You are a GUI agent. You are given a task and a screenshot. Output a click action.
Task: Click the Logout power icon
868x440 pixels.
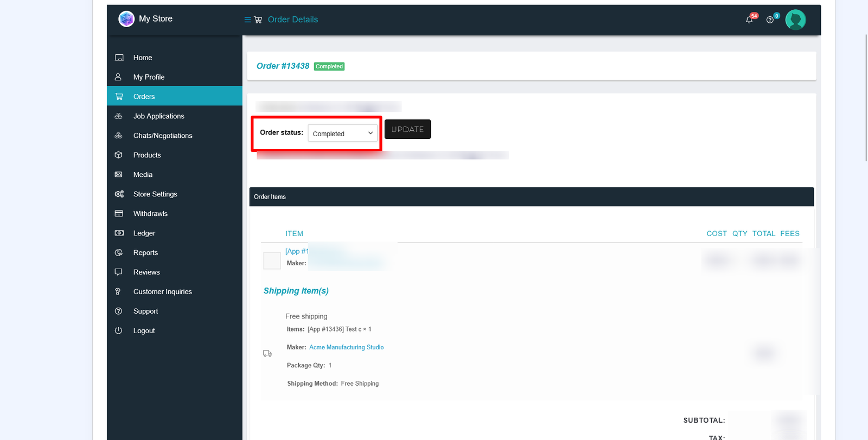tap(118, 330)
